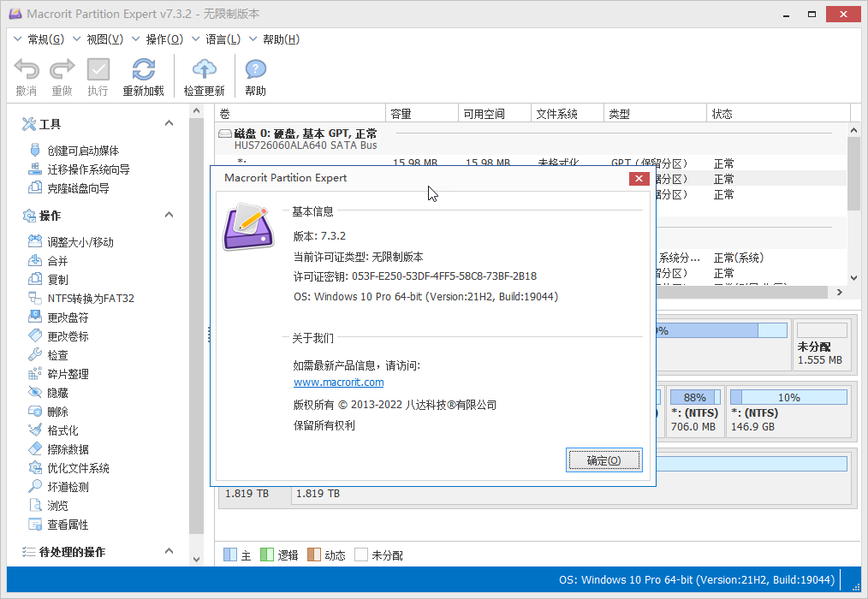
Task: Select the 未分配 1.555 MB block
Action: [x=822, y=345]
